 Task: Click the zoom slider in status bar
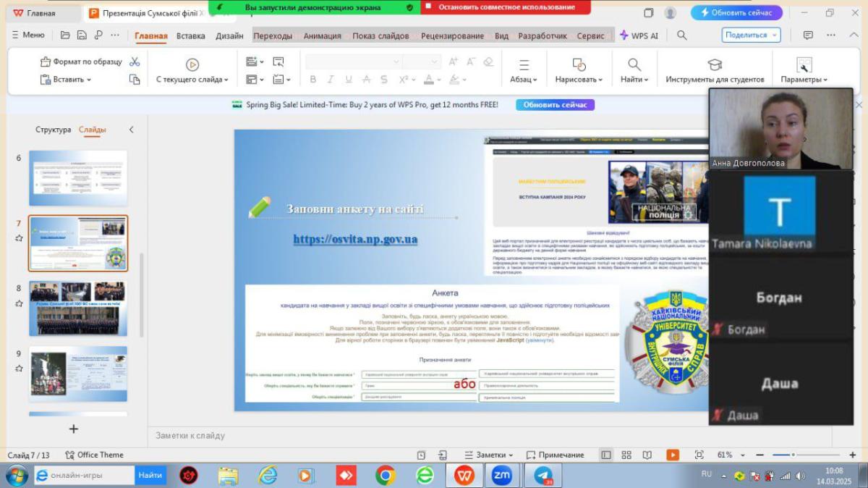click(793, 455)
